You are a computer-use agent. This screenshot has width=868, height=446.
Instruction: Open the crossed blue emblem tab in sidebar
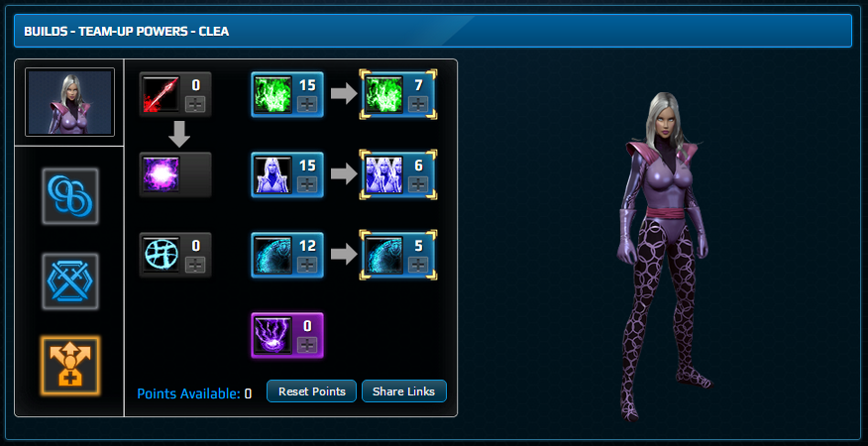(x=69, y=281)
